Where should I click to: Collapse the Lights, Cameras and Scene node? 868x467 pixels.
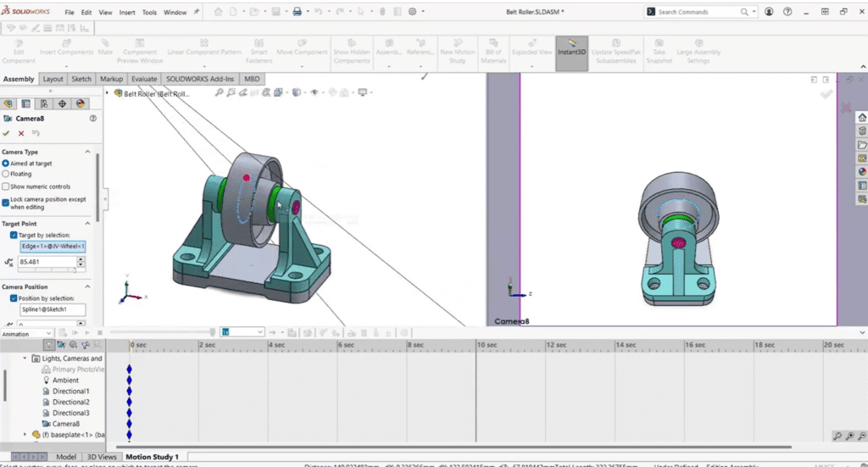click(24, 359)
